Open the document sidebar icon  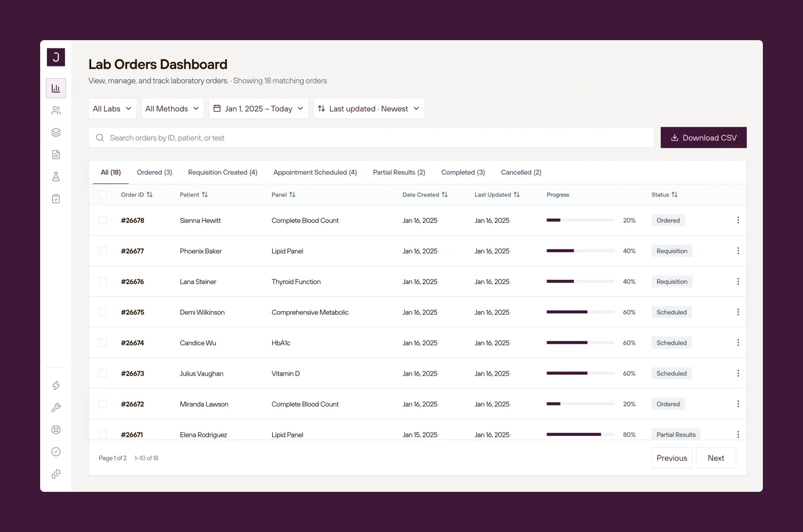[56, 155]
